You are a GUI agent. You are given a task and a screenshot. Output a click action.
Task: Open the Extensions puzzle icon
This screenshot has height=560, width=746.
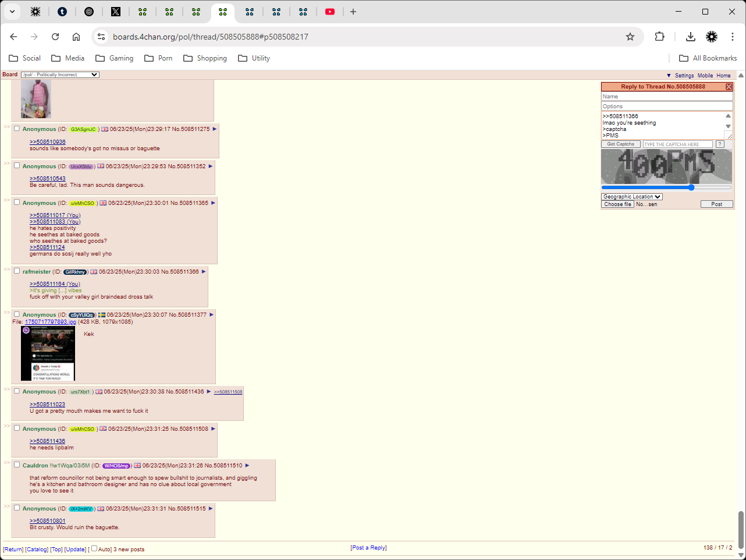pyautogui.click(x=659, y=37)
